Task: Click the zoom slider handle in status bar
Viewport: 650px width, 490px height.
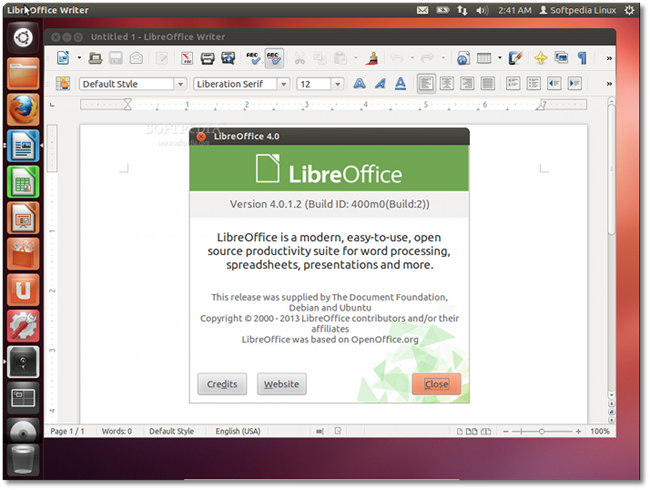Action: tap(541, 432)
